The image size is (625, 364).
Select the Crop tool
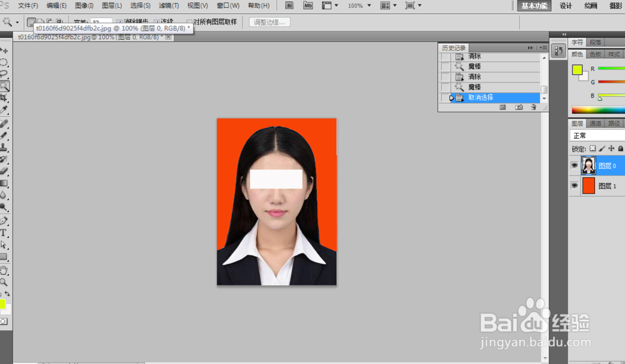click(x=4, y=97)
